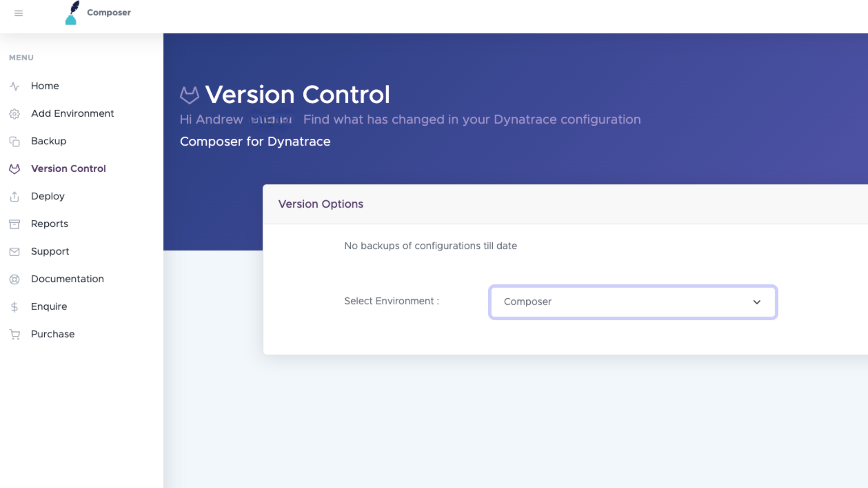
Task: Click the 'Select Environment :' label
Action: (392, 301)
